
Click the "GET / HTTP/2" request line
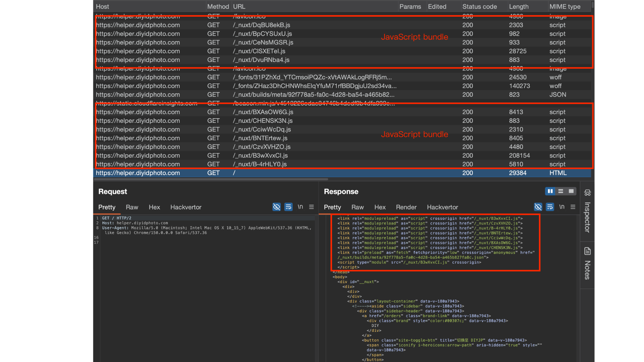click(117, 218)
